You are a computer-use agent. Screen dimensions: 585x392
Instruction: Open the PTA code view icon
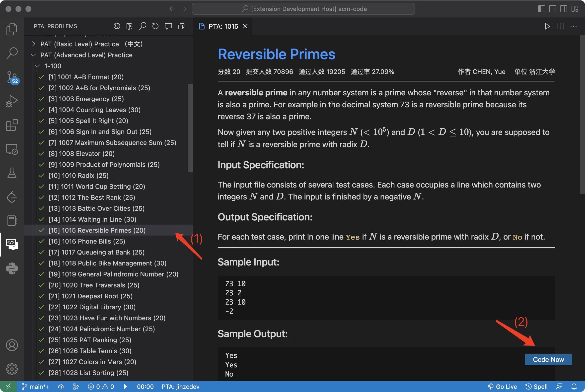click(12, 244)
